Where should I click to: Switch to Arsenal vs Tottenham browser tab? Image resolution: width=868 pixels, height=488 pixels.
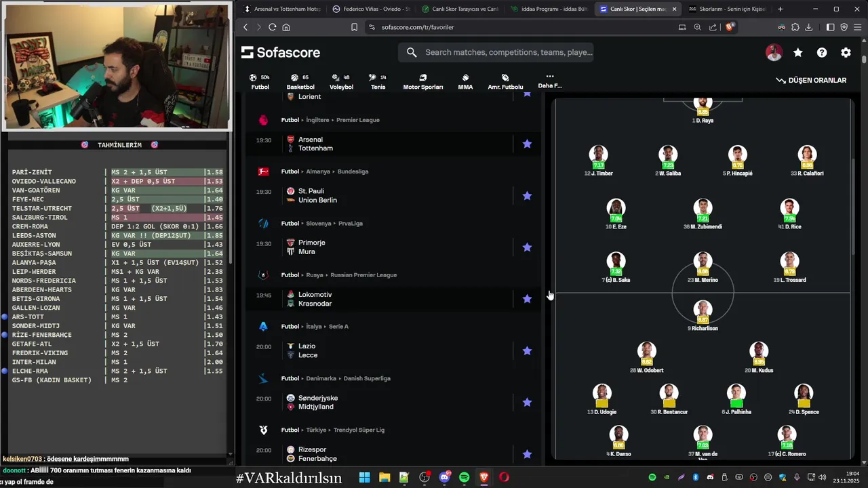(x=281, y=9)
